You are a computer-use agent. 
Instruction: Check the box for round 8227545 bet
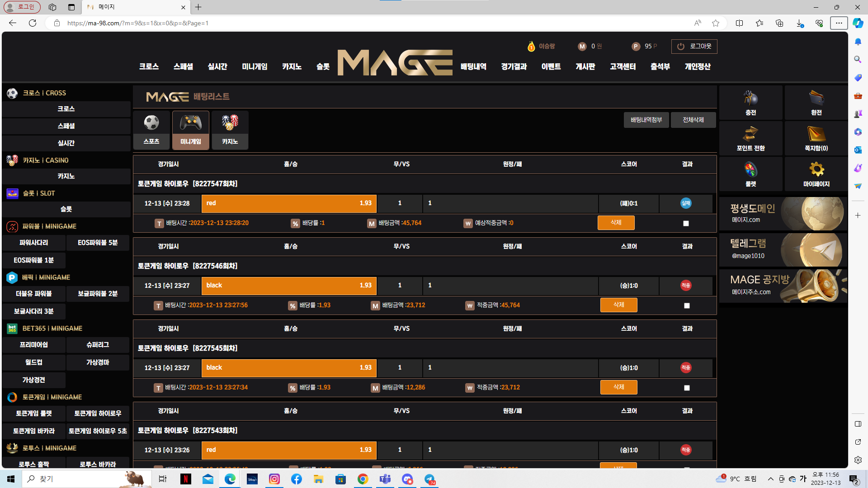pos(687,388)
